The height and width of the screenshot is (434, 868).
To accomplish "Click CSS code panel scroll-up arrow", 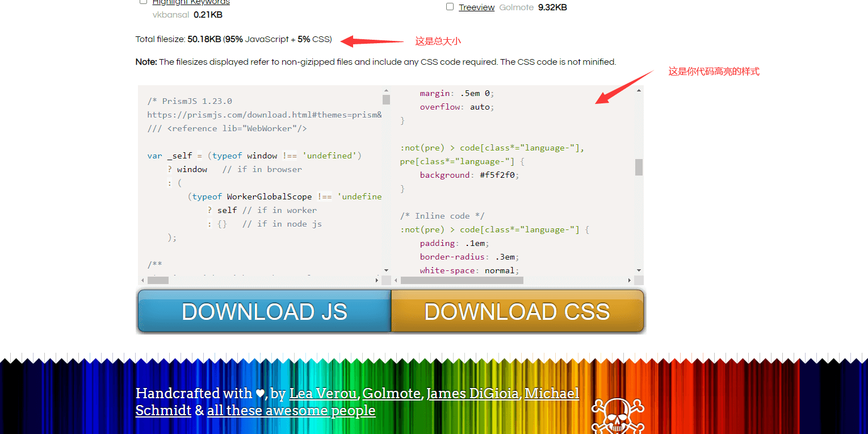I will tap(639, 90).
